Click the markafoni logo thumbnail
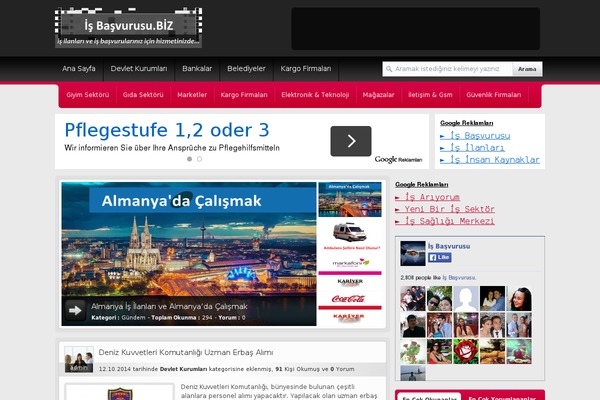600x400 pixels. click(x=349, y=263)
